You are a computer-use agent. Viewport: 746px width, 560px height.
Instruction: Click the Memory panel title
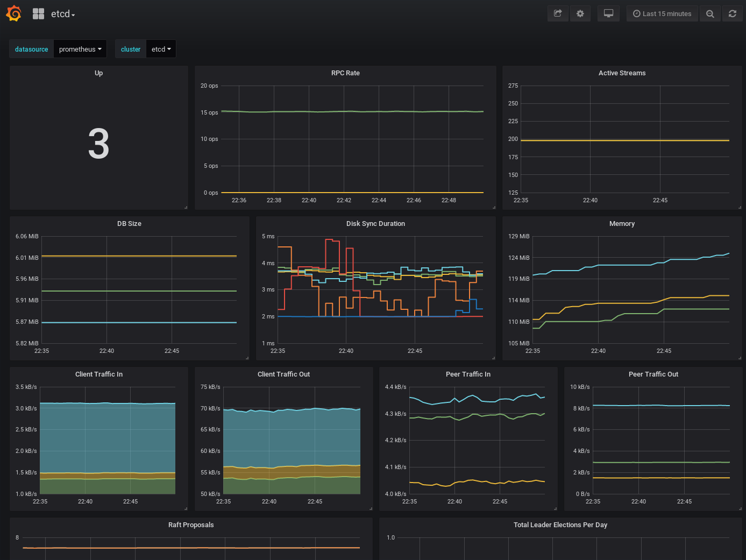[622, 224]
